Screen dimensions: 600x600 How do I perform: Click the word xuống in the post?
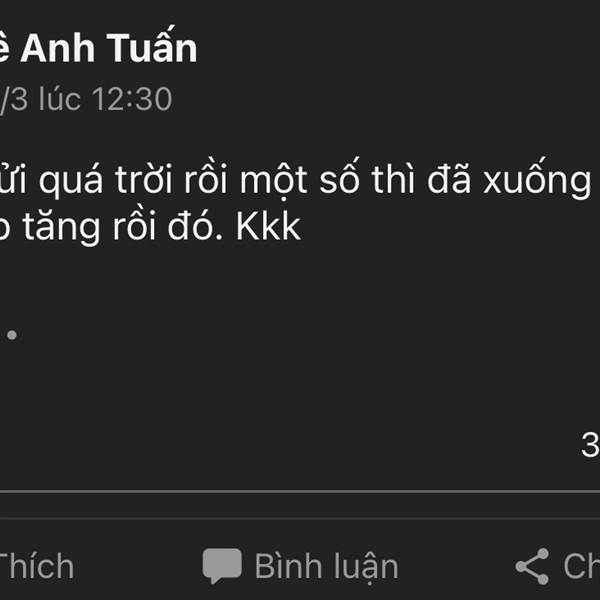pyautogui.click(x=537, y=179)
